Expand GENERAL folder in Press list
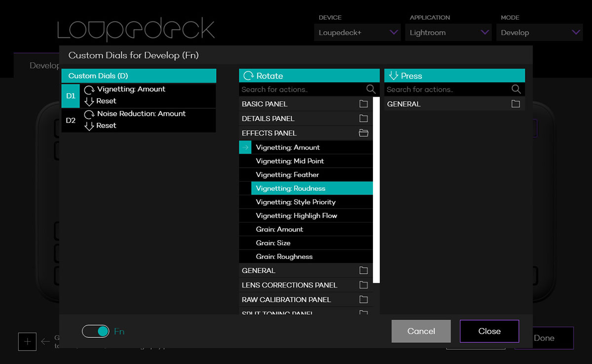This screenshot has width=592, height=364. [x=454, y=104]
